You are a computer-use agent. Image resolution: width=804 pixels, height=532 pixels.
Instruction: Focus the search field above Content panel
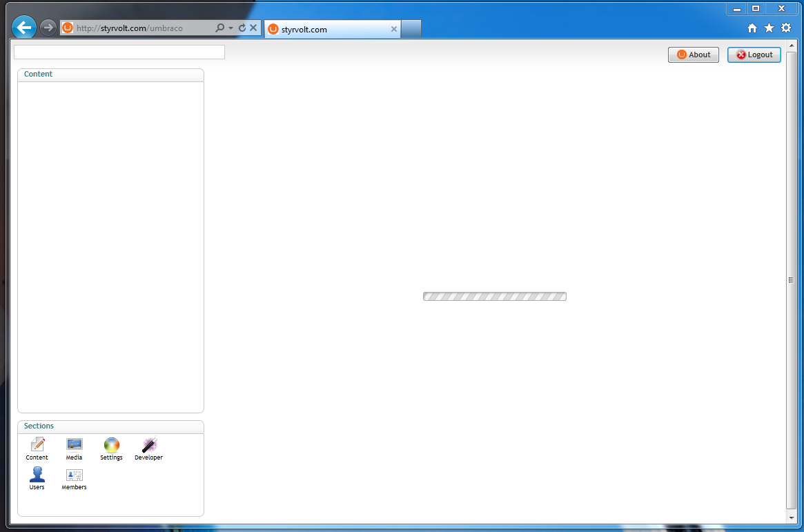pos(119,52)
